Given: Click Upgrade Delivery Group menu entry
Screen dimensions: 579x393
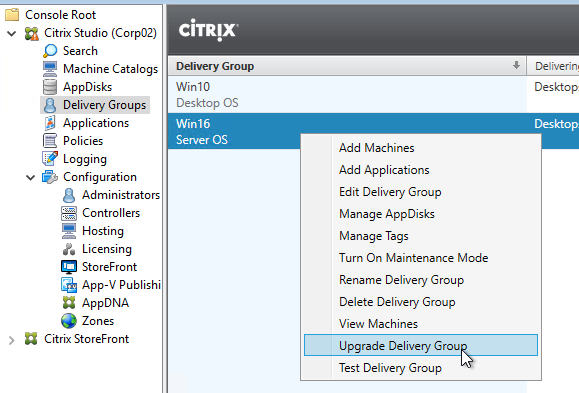Looking at the screenshot, I should [x=421, y=345].
